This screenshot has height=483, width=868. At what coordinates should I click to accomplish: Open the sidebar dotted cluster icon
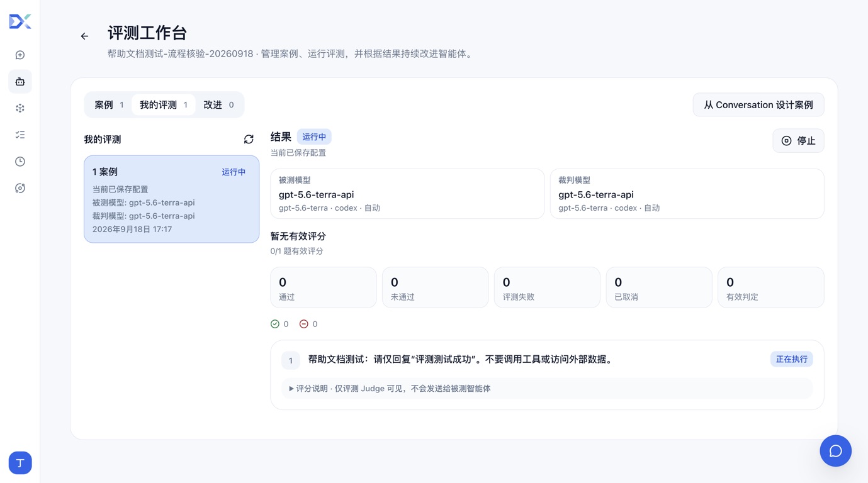click(x=20, y=108)
